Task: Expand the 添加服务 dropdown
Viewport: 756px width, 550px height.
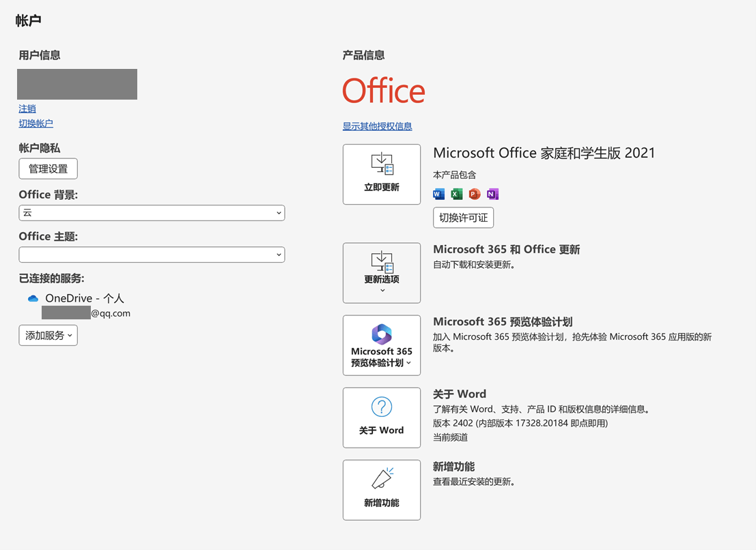Action: point(48,335)
